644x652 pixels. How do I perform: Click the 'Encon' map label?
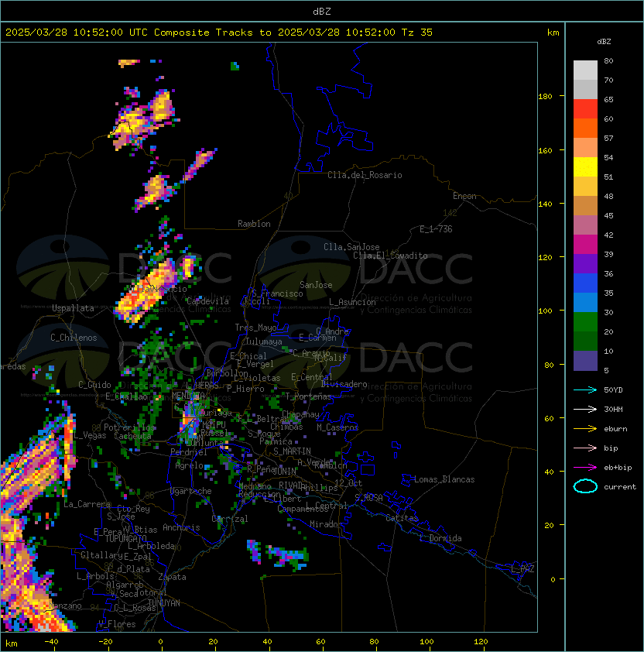pos(464,196)
